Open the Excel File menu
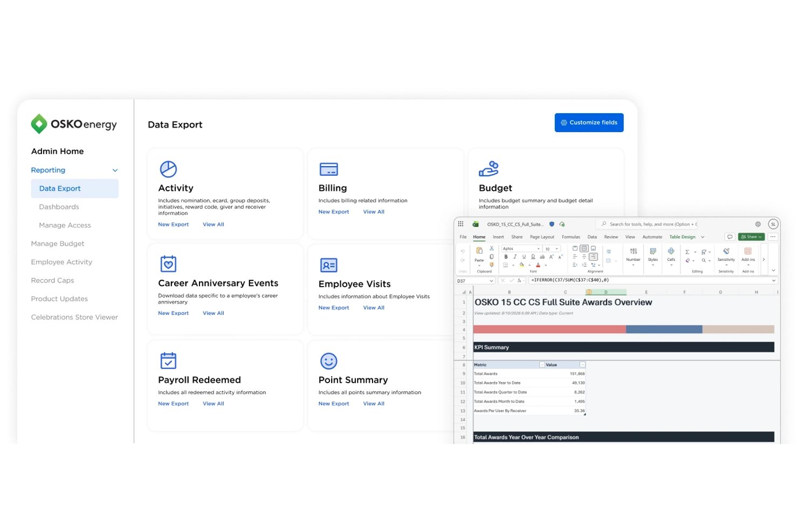798x532 pixels. [463, 237]
